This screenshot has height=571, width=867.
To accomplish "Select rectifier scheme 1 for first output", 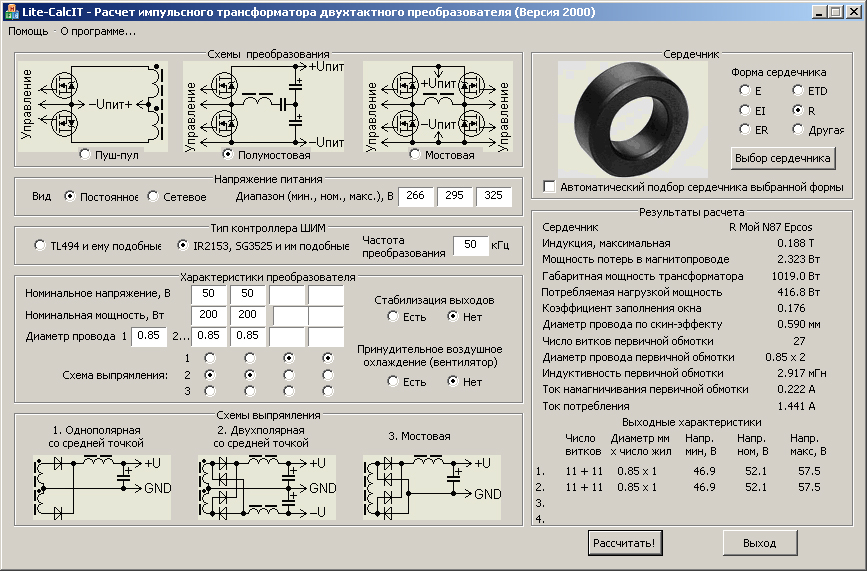I will click(210, 358).
